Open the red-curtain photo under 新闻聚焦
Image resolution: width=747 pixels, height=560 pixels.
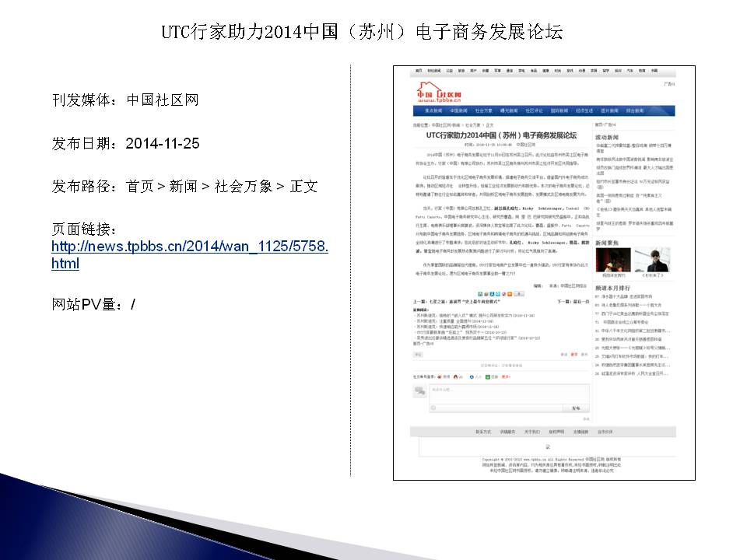tap(614, 260)
